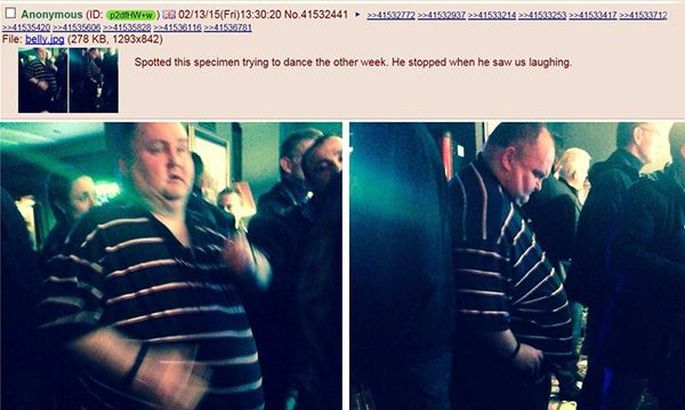
Task: Follow reply link >>41535420
Action: click(26, 28)
